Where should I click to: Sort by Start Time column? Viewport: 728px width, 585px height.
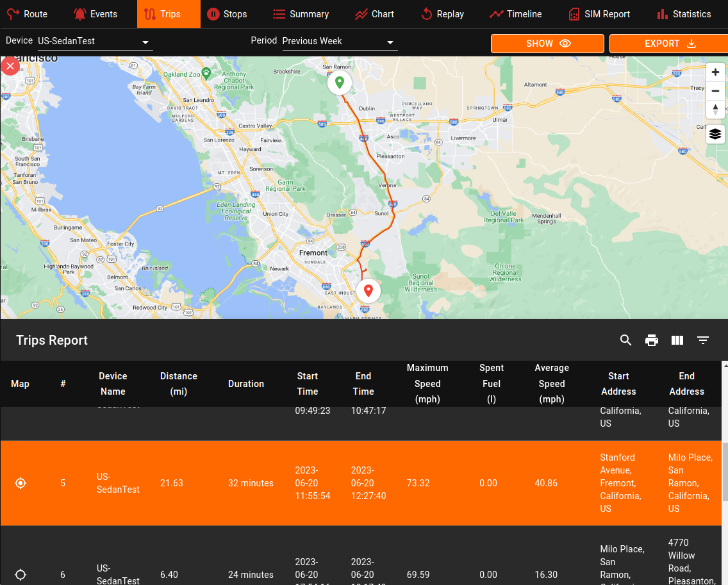click(308, 384)
